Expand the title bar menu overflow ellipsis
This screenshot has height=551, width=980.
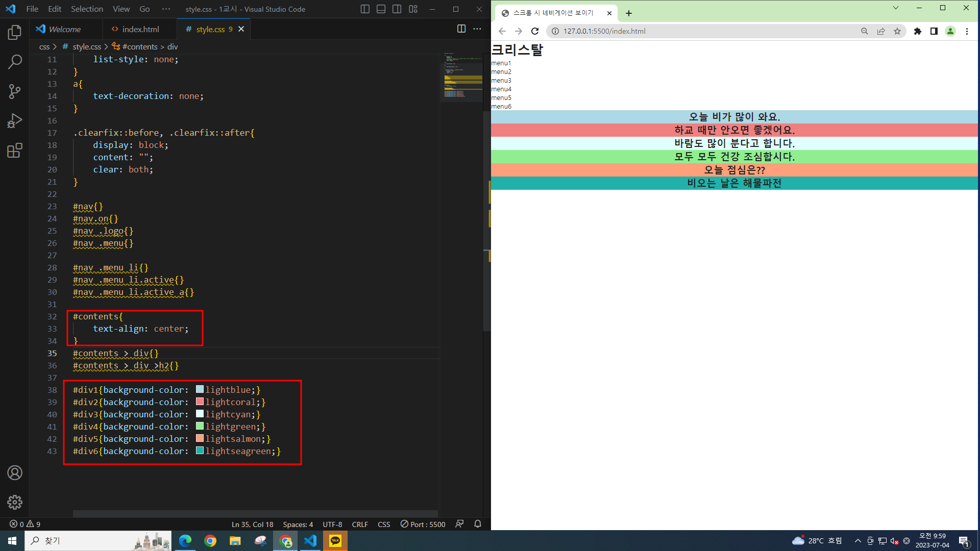166,9
